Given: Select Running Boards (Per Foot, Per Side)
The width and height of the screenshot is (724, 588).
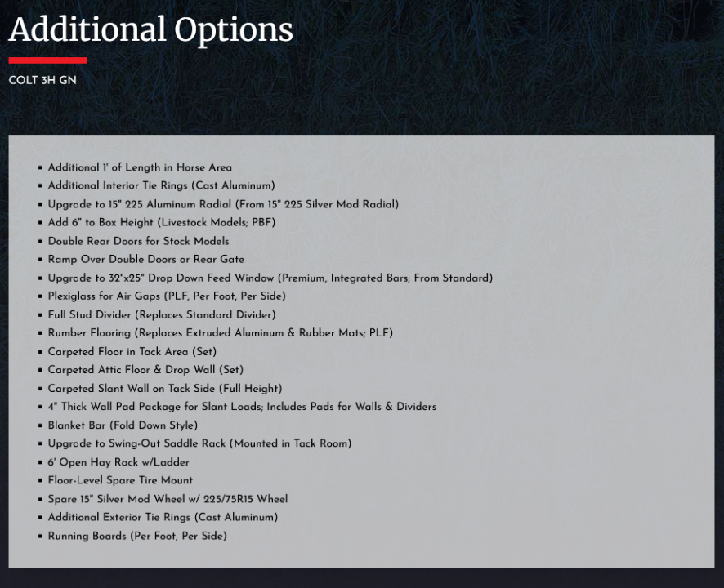Looking at the screenshot, I should pyautogui.click(x=137, y=536).
